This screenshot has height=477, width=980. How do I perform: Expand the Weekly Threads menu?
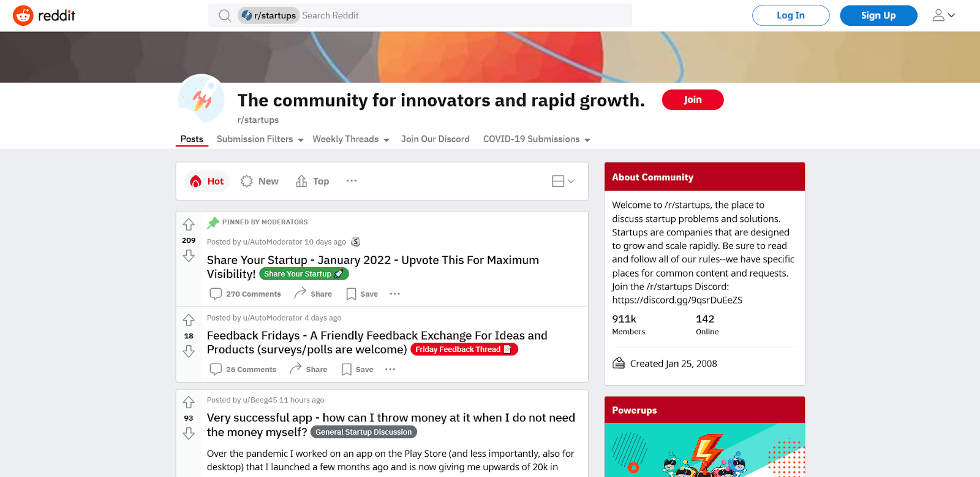click(351, 139)
